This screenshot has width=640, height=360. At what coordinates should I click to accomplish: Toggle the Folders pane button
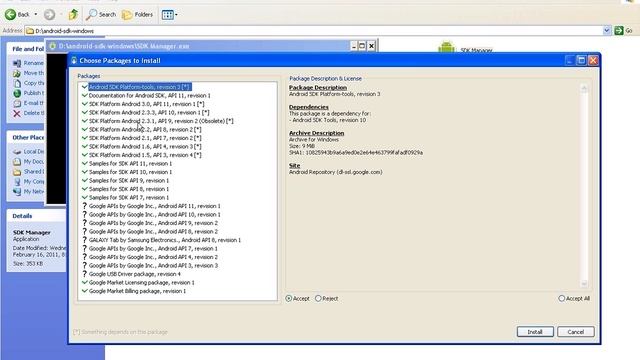138,15
